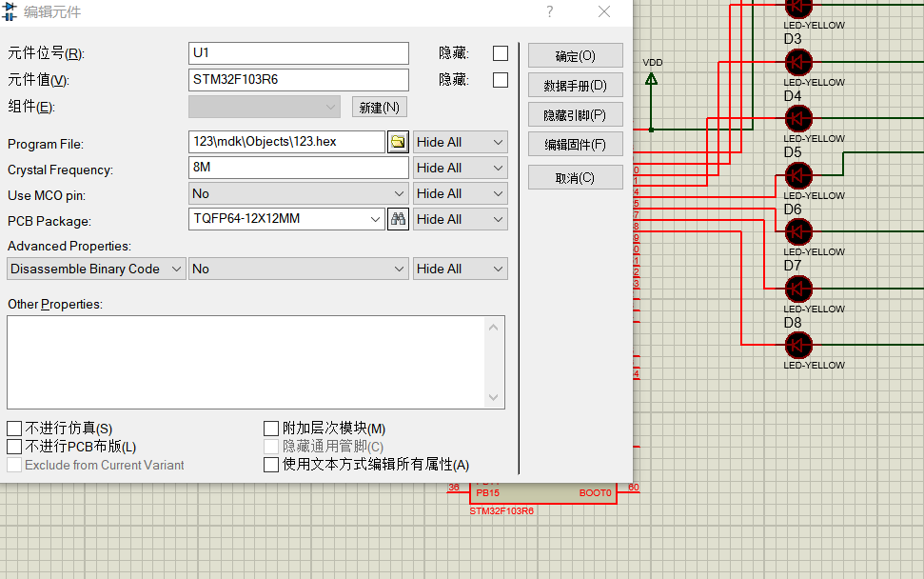
Task: Enable 使用文本方式编辑所有属性(A) checkbox
Action: [x=271, y=465]
